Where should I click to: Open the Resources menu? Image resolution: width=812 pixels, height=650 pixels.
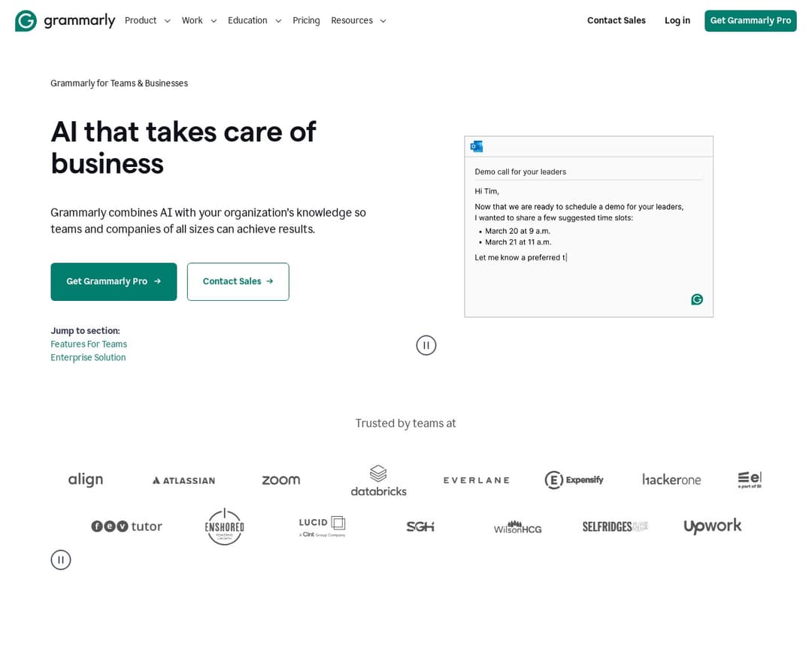pos(359,20)
